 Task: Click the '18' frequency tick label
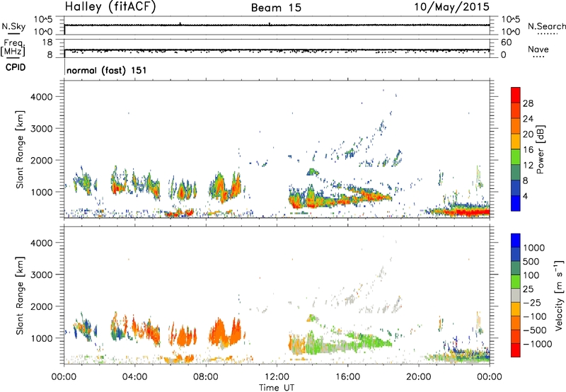47,42
